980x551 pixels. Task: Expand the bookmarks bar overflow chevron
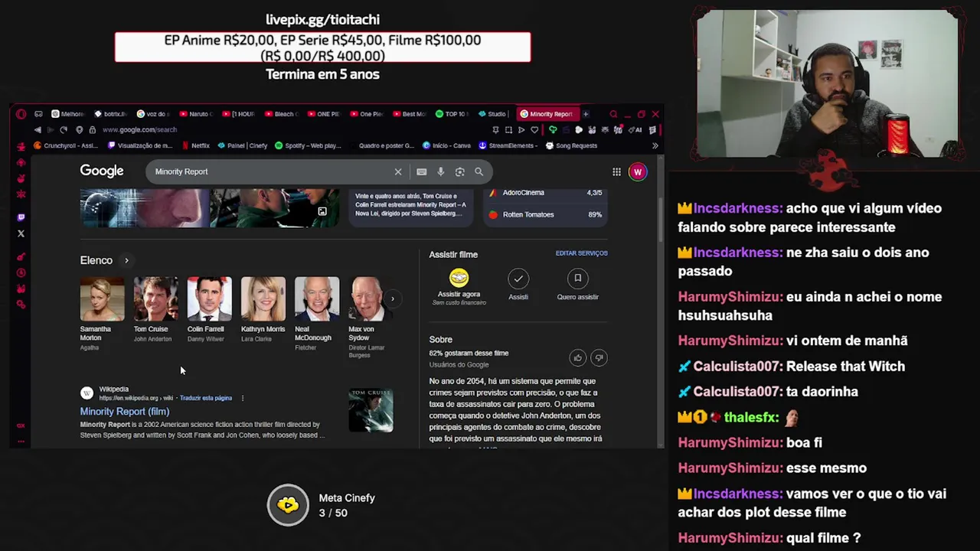655,145
